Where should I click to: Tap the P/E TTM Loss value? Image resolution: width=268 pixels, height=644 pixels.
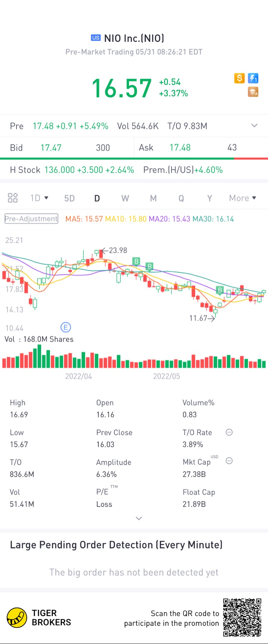tap(104, 504)
